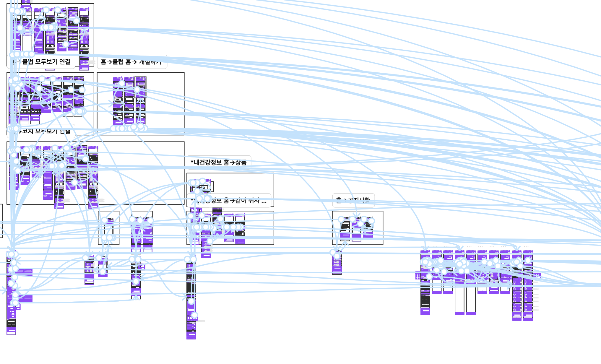Select the '클럽 모두보기 연결' section label

coord(47,62)
